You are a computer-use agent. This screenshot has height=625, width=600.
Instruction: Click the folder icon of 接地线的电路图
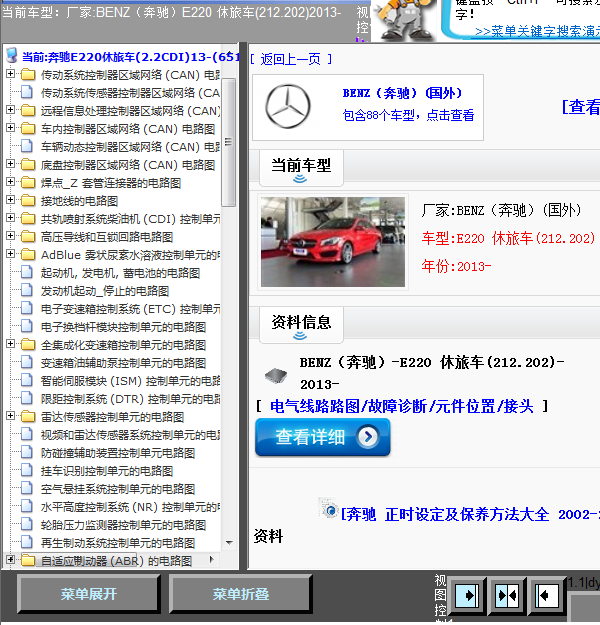(28, 200)
